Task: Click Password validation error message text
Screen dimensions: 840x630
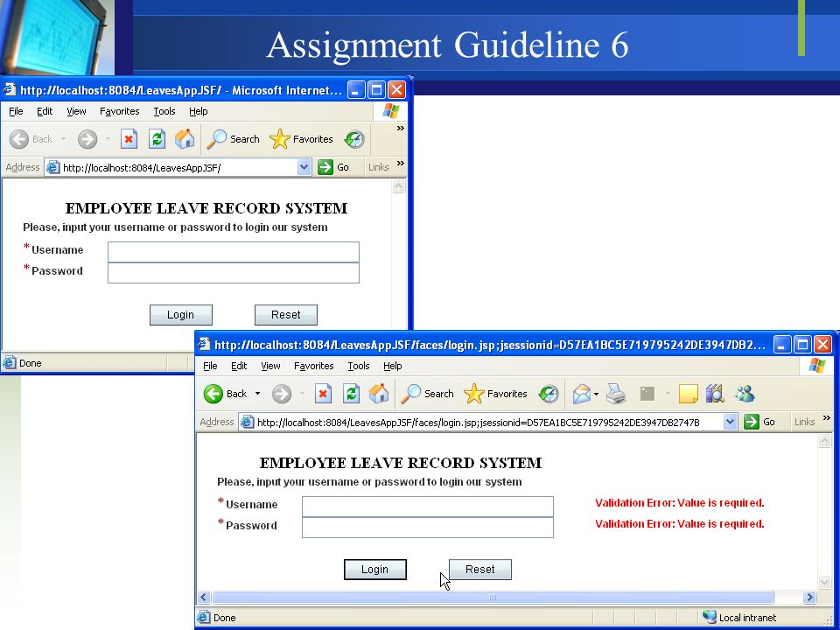Action: click(679, 523)
